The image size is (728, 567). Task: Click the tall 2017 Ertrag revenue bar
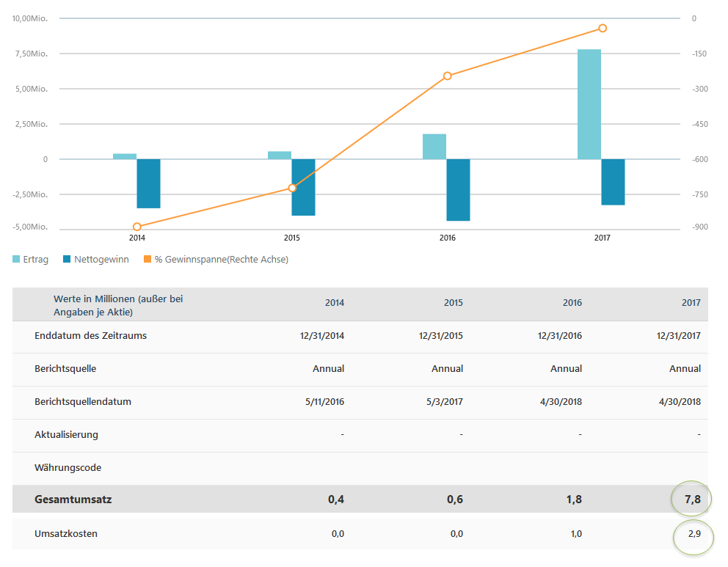tap(589, 104)
